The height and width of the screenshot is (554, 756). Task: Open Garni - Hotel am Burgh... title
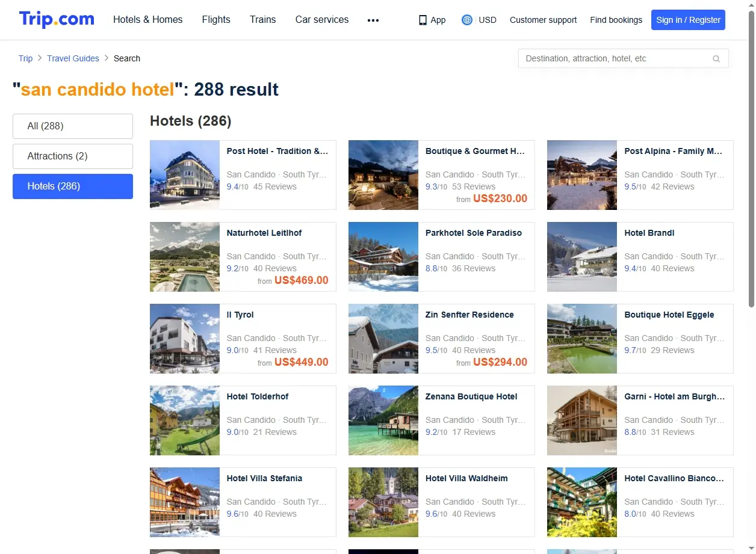point(675,396)
